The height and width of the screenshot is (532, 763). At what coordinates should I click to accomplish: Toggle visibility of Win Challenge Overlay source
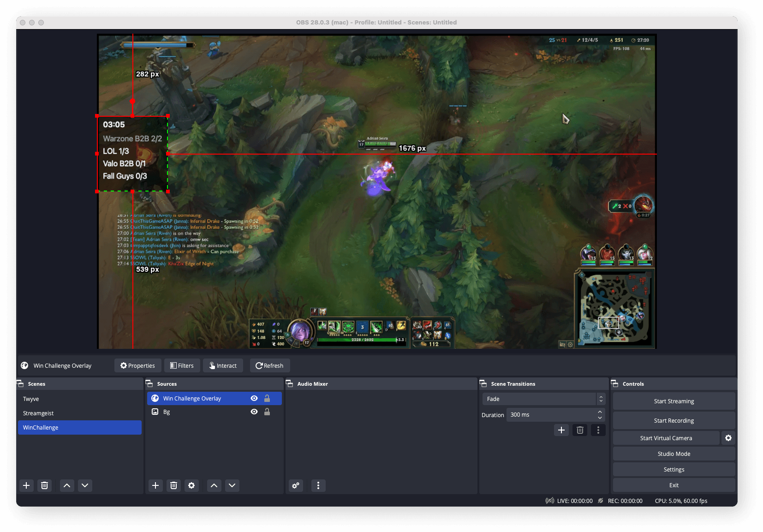pos(254,398)
